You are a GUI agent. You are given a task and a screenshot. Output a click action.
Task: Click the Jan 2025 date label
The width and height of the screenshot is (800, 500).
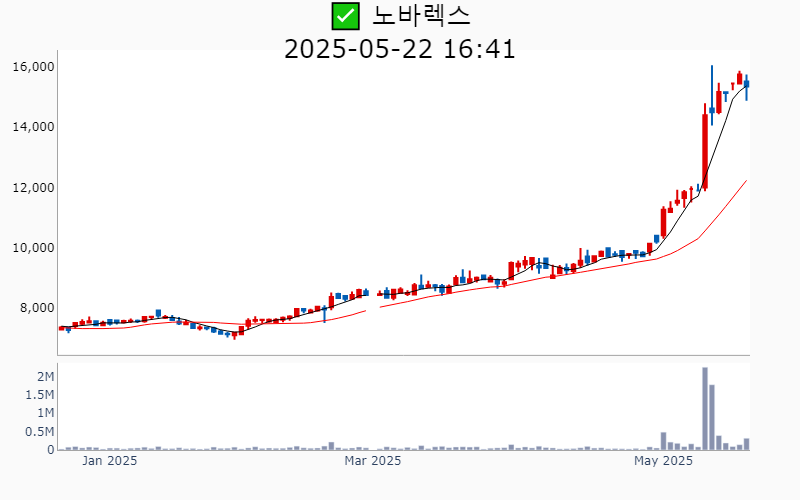click(110, 461)
